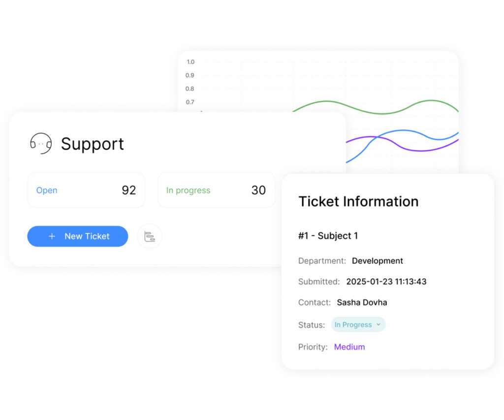
Task: Create a New Ticket
Action: 78,236
